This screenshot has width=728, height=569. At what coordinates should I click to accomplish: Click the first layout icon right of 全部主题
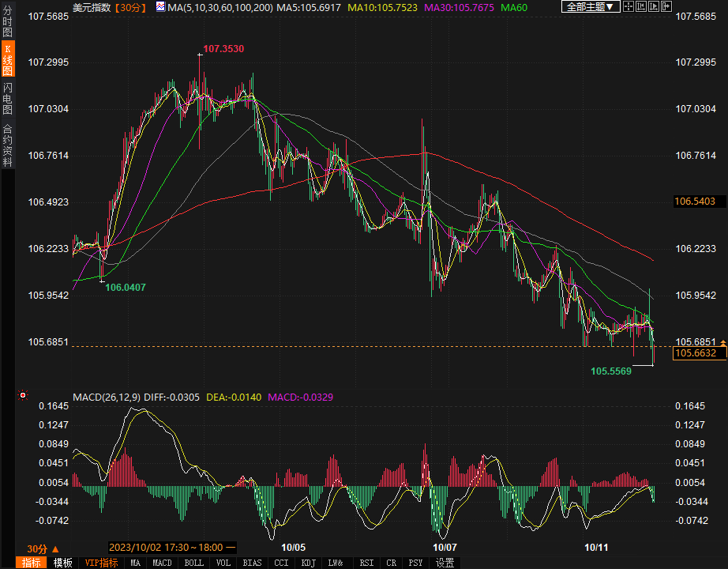pos(628,7)
